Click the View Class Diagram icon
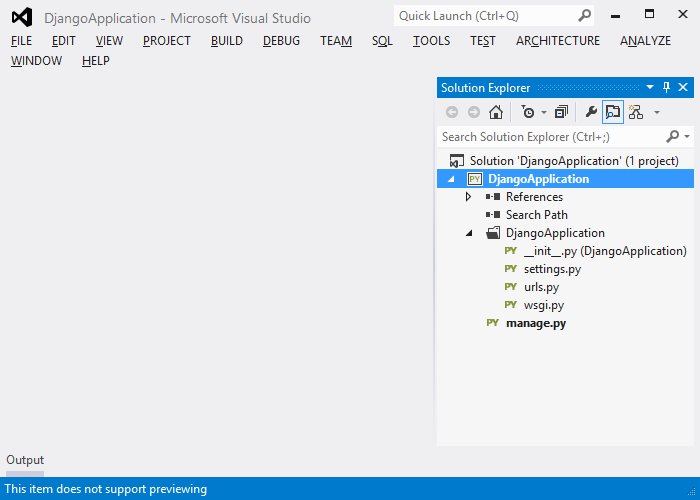700x500 pixels. (x=636, y=112)
